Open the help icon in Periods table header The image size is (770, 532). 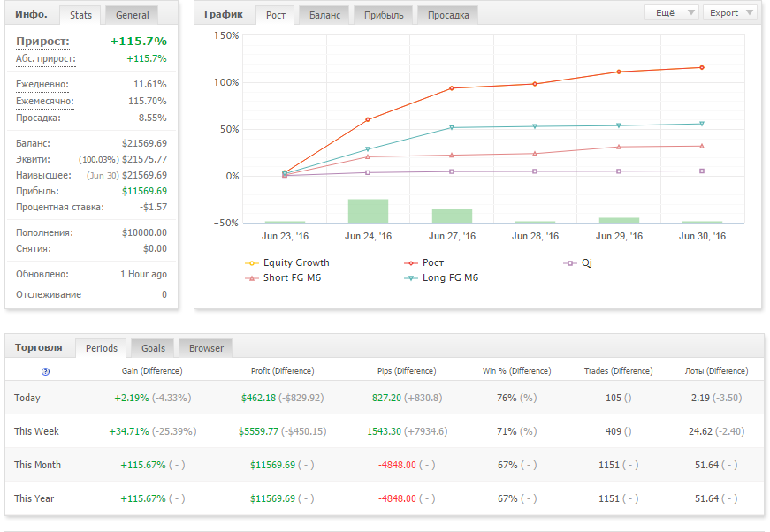pos(45,371)
